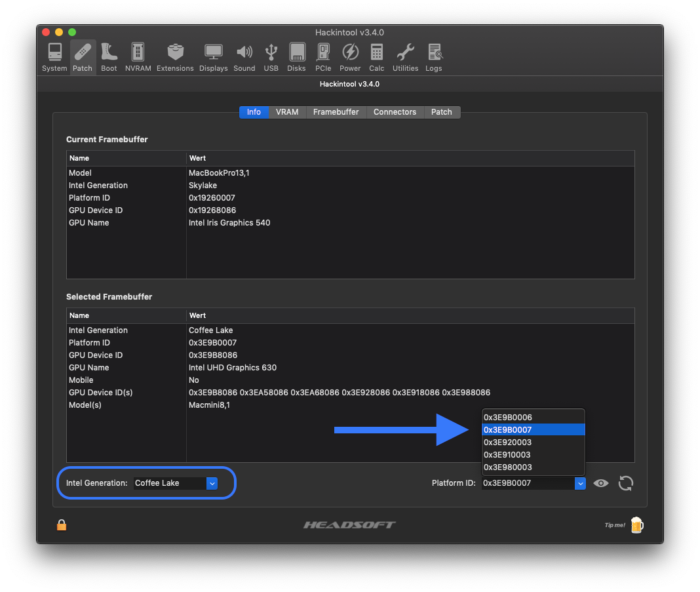Switch to the Displays section
Image resolution: width=700 pixels, height=592 pixels.
point(213,56)
